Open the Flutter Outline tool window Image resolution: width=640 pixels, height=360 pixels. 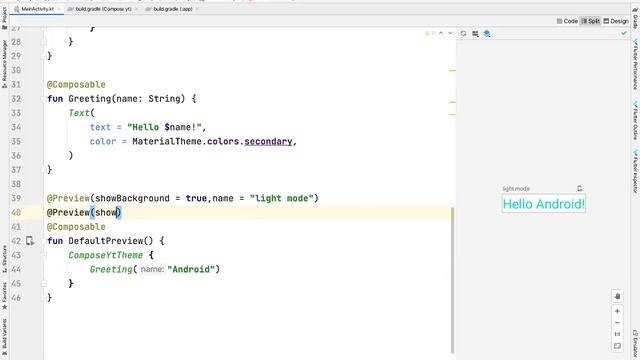pyautogui.click(x=636, y=120)
